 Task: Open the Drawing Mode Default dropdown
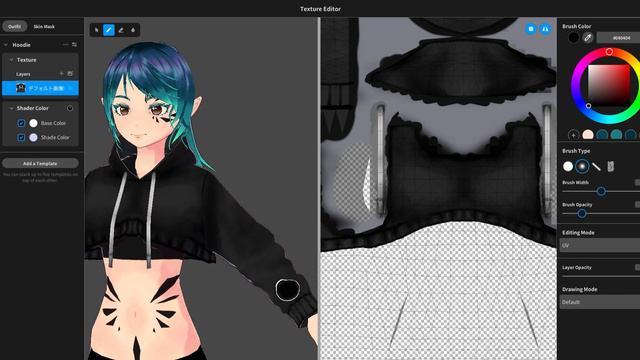coord(600,302)
